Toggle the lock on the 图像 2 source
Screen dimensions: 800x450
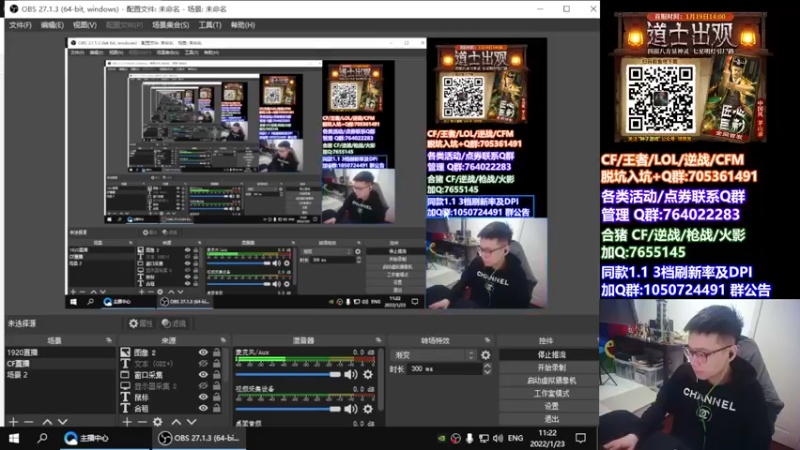coord(217,353)
